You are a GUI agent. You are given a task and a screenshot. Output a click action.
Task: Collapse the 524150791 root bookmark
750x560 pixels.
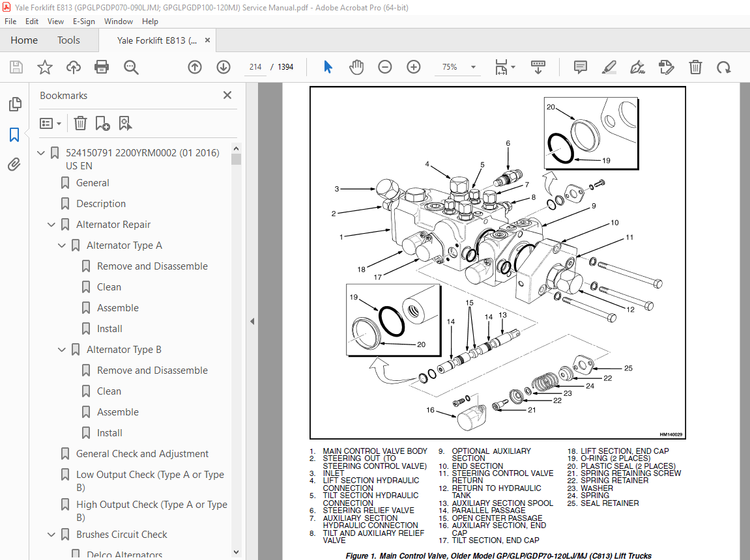pos(41,153)
